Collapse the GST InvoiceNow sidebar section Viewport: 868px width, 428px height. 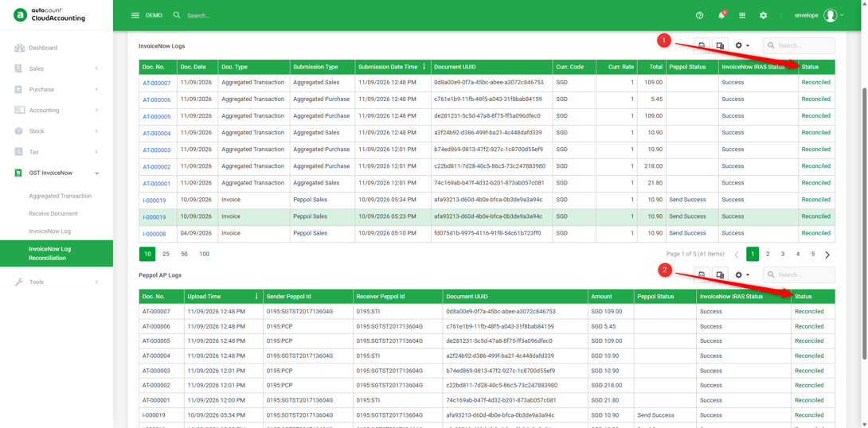coord(57,173)
